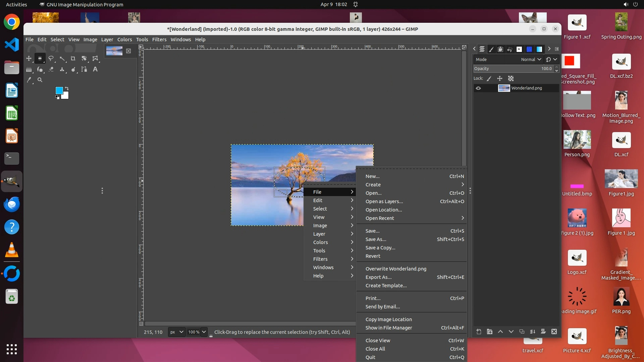Click Overwrite Wonderland.png menu entry
Screen dimensions: 644x362
(396, 269)
